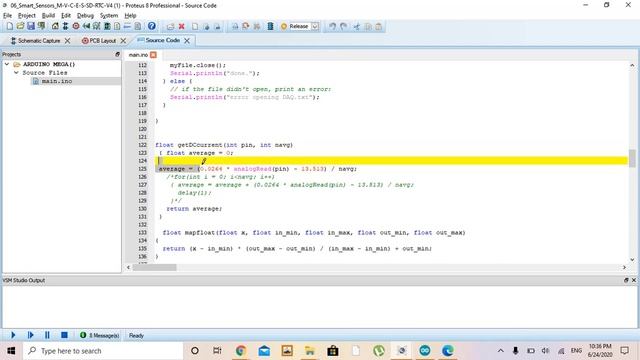Click line number 130 in the gutter
The height and width of the screenshot is (360, 640).
point(142,209)
